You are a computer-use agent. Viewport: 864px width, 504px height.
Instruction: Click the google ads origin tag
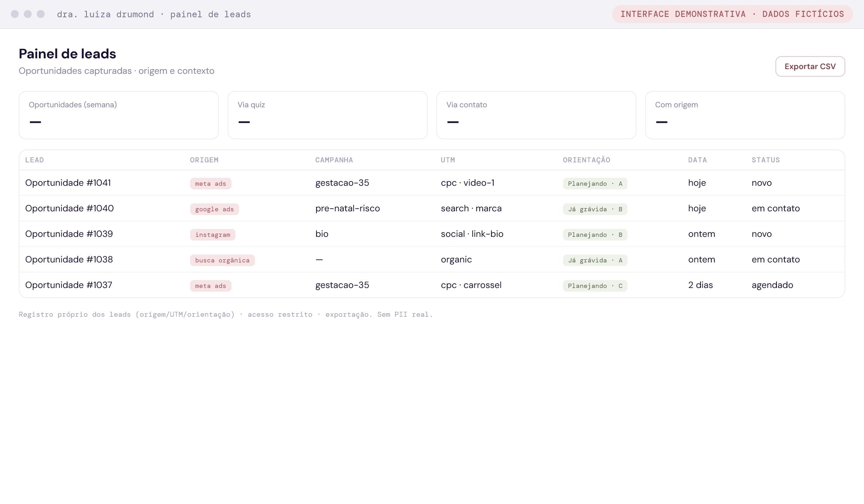pyautogui.click(x=215, y=209)
